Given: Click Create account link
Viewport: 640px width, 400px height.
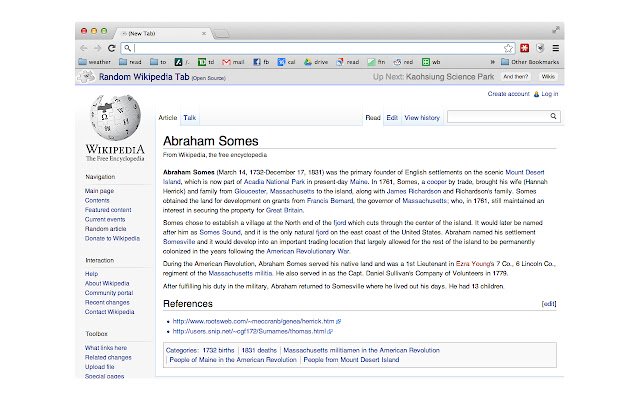Looking at the screenshot, I should click(x=508, y=94).
